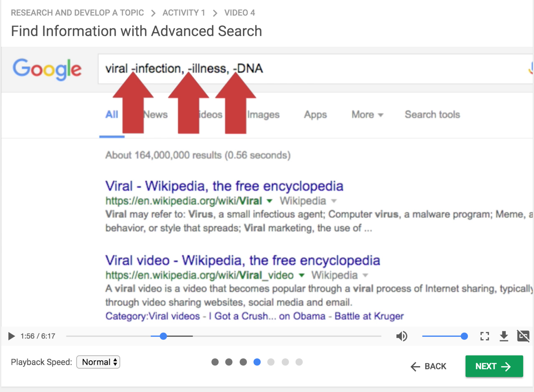This screenshot has height=392, width=534.
Task: Select the Images search category
Action: point(263,115)
